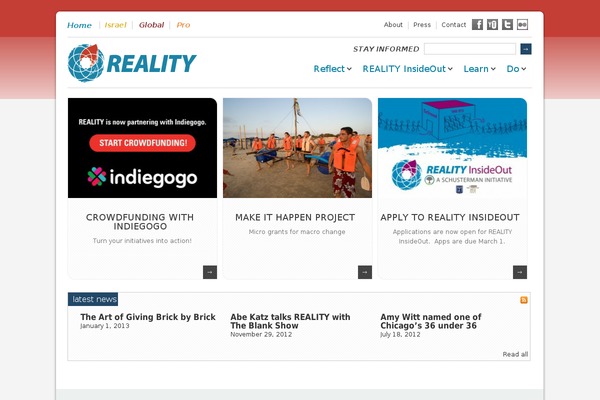Click the Micro grants for macro change text
This screenshot has width=600, height=400.
(297, 232)
